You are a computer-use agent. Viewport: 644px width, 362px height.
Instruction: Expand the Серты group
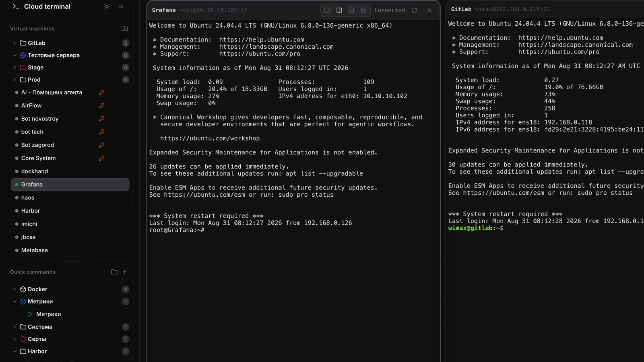[14, 339]
